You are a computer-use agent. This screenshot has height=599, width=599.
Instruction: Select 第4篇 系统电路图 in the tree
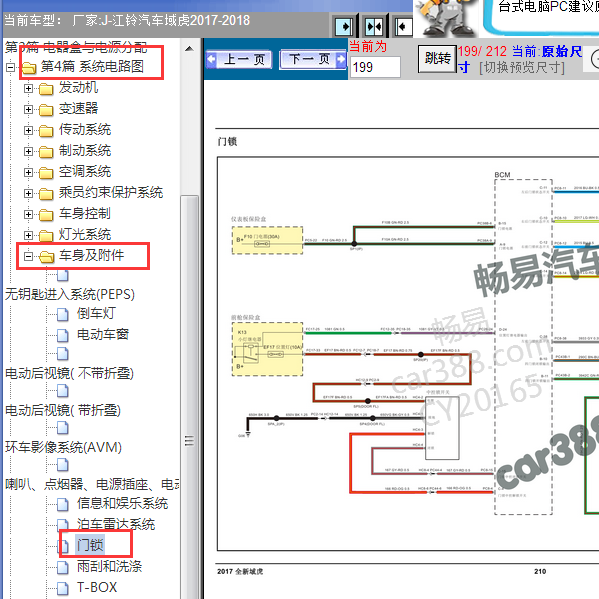click(92, 66)
